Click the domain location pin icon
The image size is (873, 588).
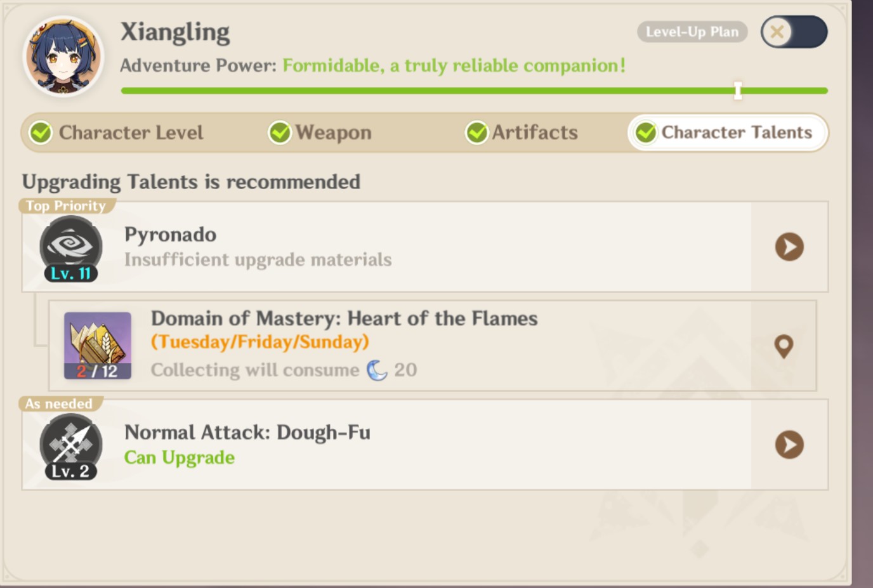coord(784,346)
